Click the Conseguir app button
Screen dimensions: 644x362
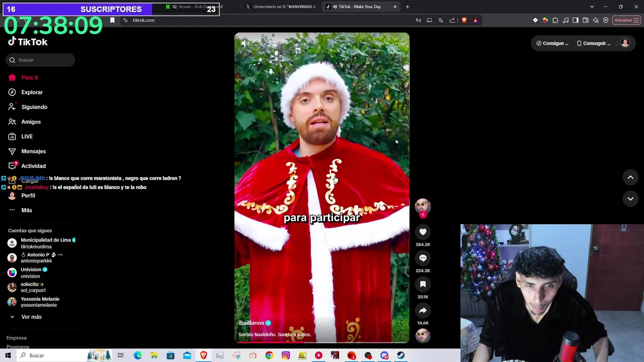click(594, 43)
